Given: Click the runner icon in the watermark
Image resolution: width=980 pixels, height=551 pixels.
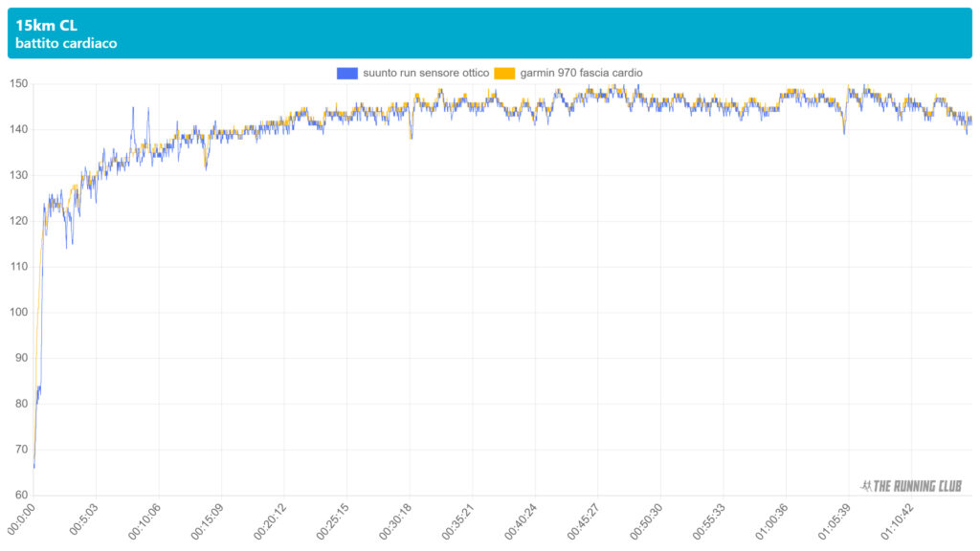Looking at the screenshot, I should tap(867, 486).
